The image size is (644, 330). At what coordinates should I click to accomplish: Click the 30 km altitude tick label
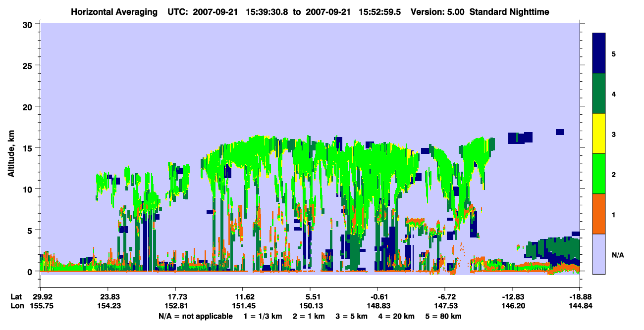pyautogui.click(x=28, y=24)
